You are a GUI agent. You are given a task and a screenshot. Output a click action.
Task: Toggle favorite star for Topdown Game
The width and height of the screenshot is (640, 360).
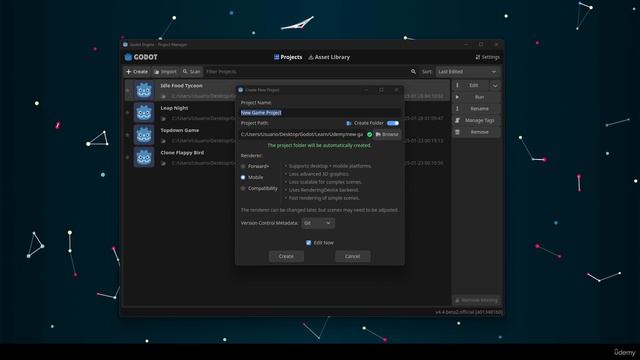point(128,135)
